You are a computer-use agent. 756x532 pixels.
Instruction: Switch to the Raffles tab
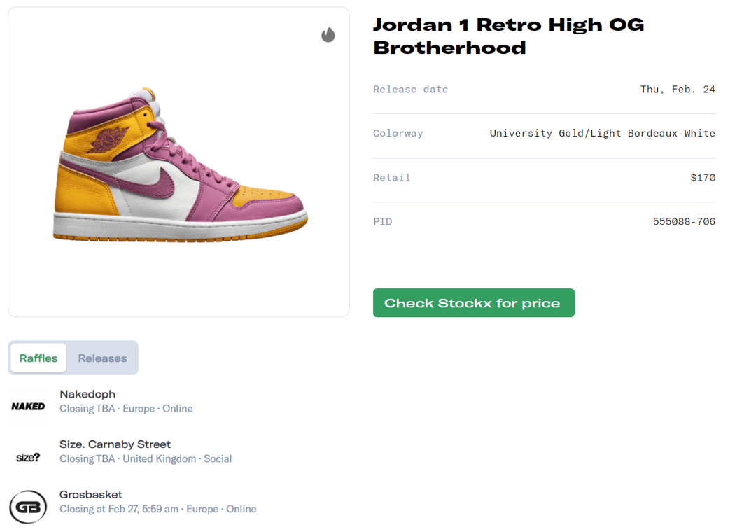click(38, 358)
